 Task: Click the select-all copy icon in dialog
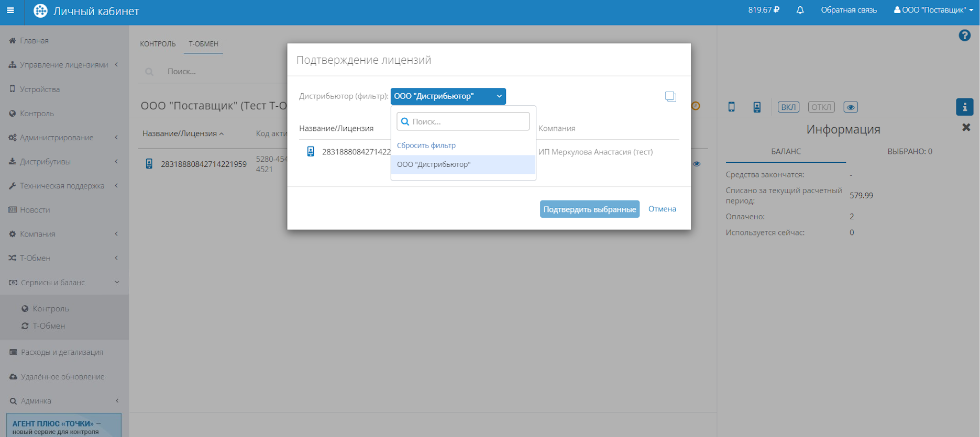pos(670,96)
